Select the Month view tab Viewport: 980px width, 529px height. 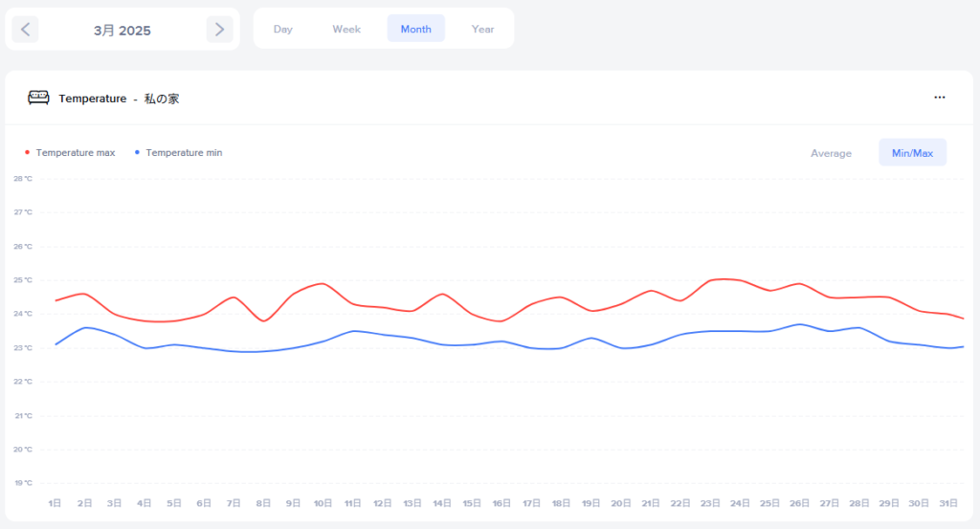415,29
